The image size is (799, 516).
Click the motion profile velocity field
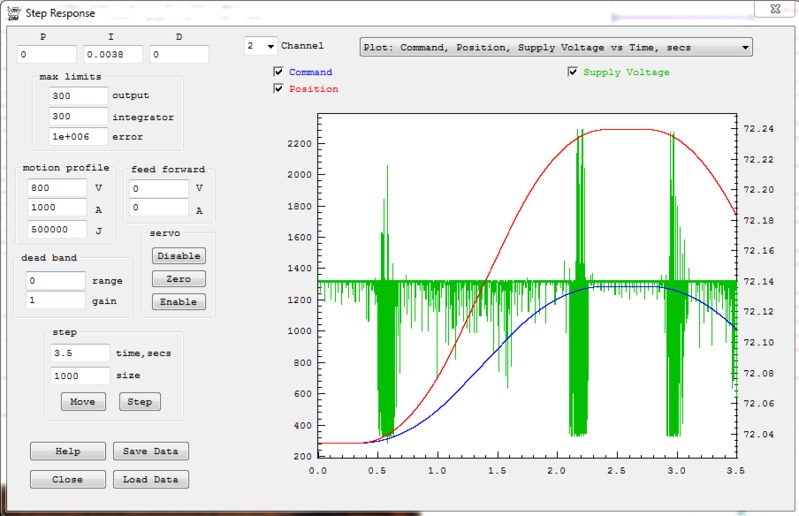click(x=58, y=188)
